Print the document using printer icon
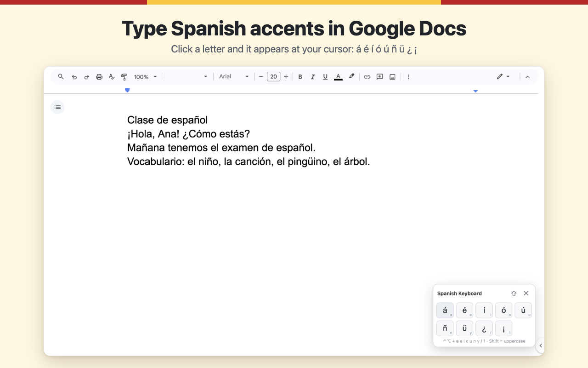Image resolution: width=588 pixels, height=368 pixels. coord(99,77)
